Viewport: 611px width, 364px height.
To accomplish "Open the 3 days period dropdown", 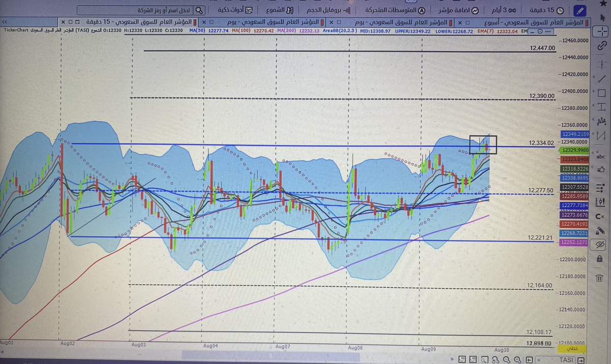I will pyautogui.click(x=503, y=10).
